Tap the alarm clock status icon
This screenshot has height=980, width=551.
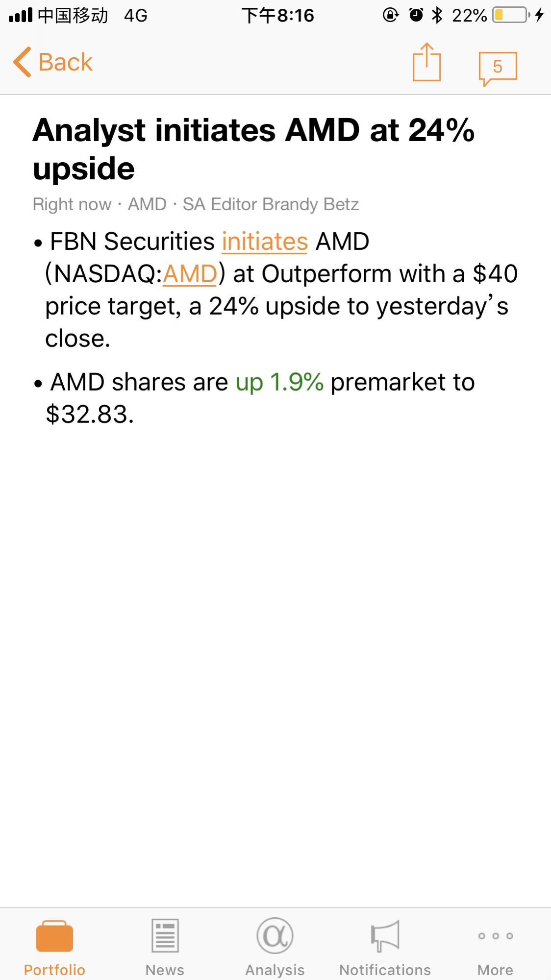point(416,15)
